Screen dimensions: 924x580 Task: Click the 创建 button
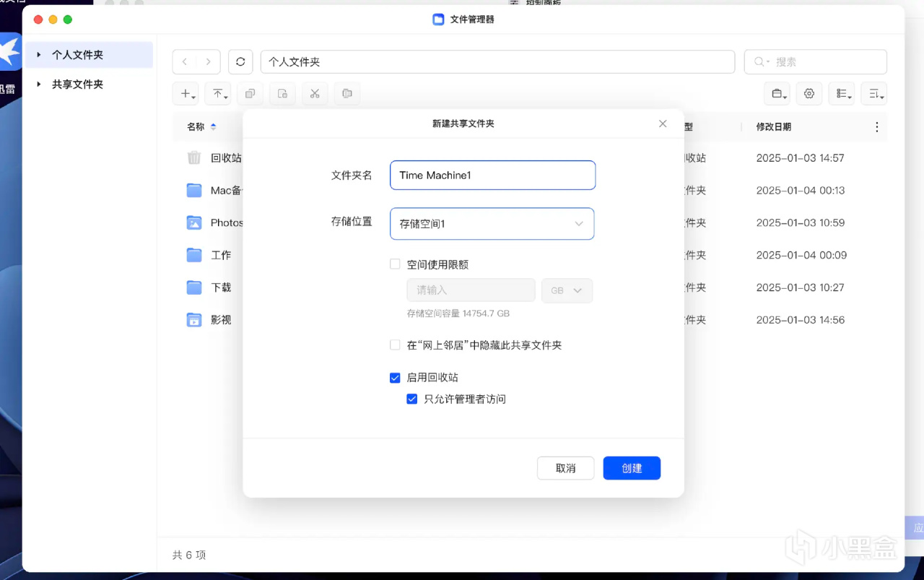[632, 468]
